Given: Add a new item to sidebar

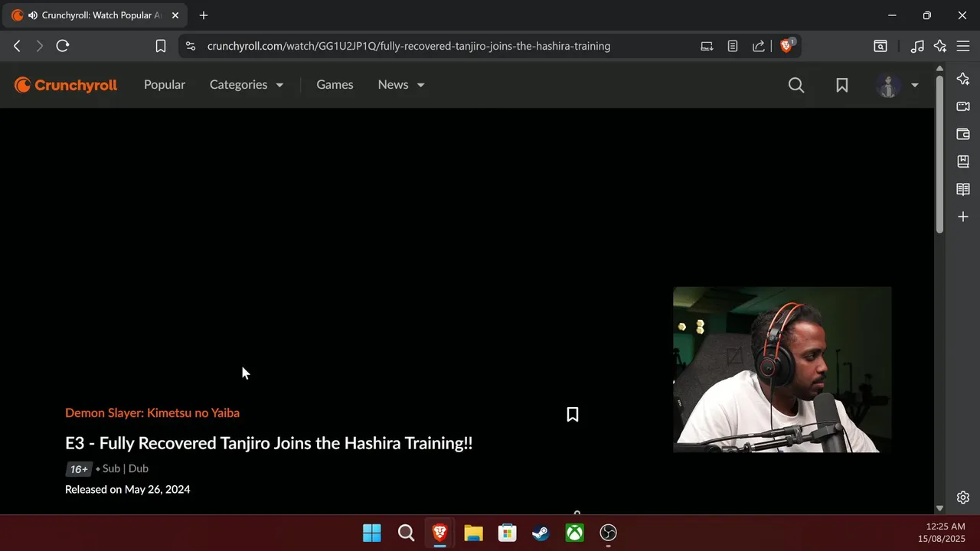Looking at the screenshot, I should click(x=963, y=217).
